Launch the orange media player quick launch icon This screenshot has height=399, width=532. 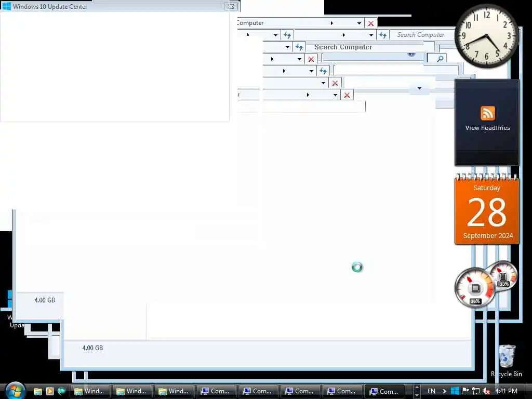[50, 391]
